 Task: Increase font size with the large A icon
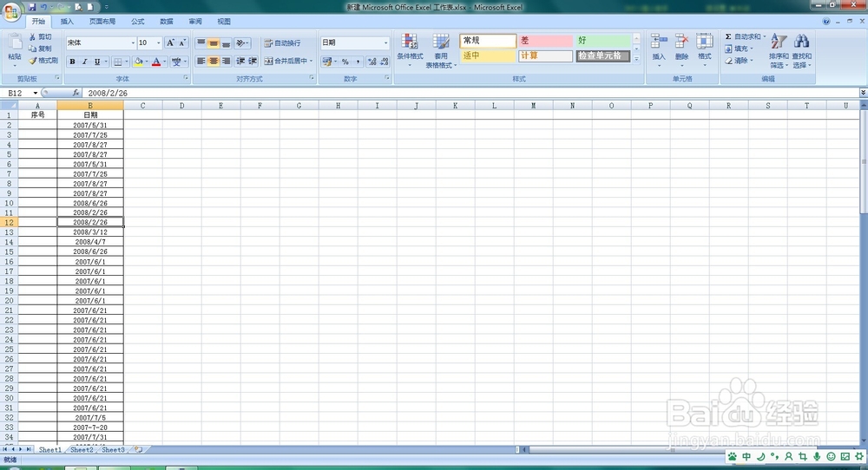pos(170,42)
